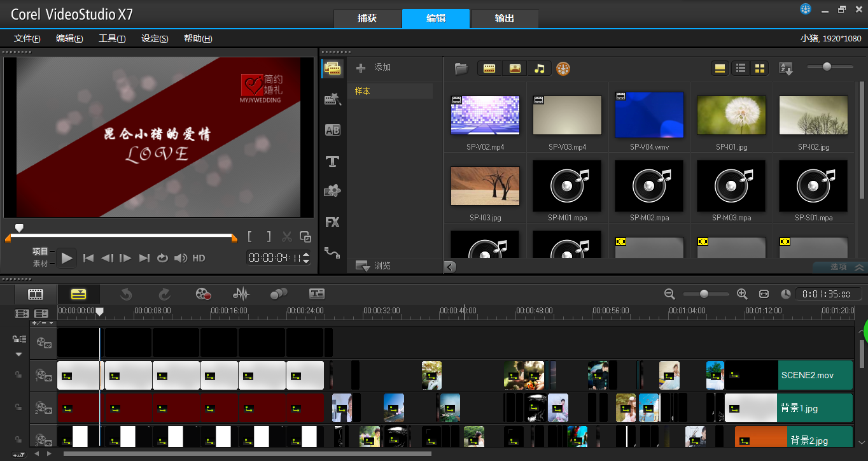Toggle HD preview
The width and height of the screenshot is (868, 461).
pyautogui.click(x=199, y=258)
